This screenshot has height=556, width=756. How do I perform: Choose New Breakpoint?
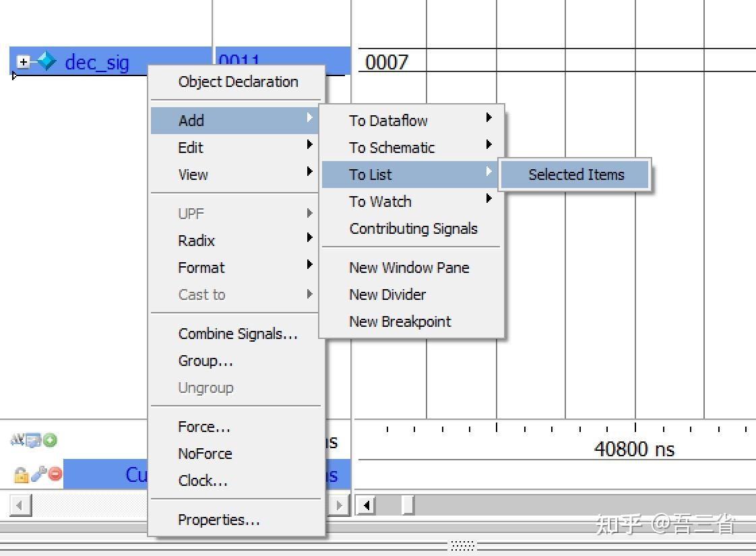click(x=411, y=321)
